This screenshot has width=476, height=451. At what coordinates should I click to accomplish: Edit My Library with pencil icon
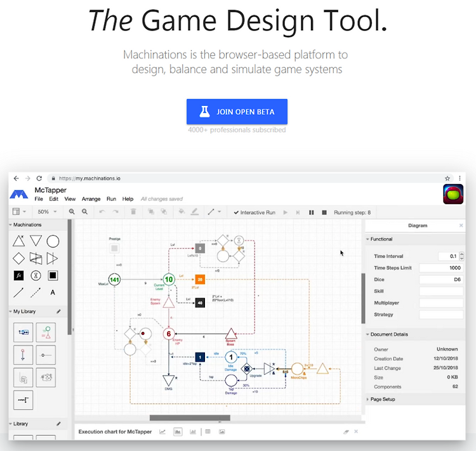coord(58,311)
